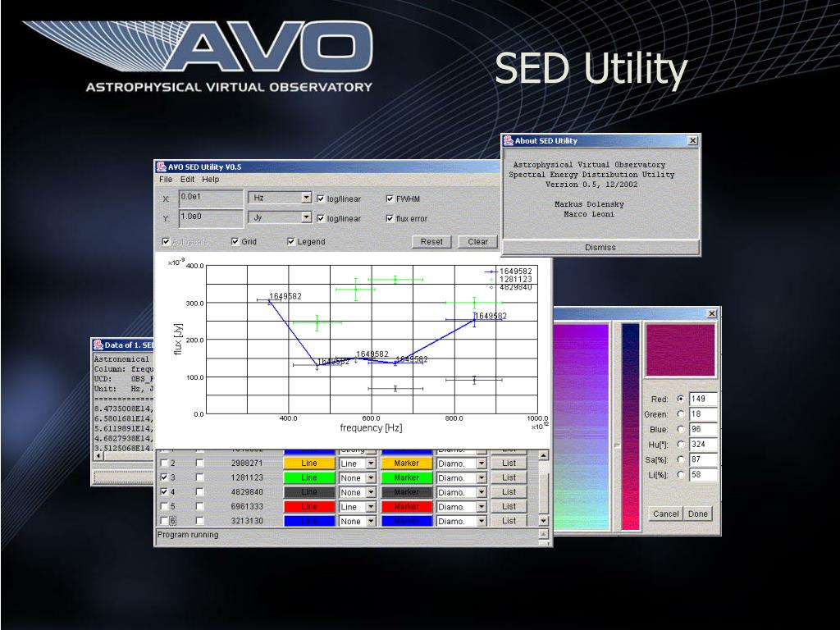Open the Hz unit dropdown
The width and height of the screenshot is (840, 630).
click(306, 198)
